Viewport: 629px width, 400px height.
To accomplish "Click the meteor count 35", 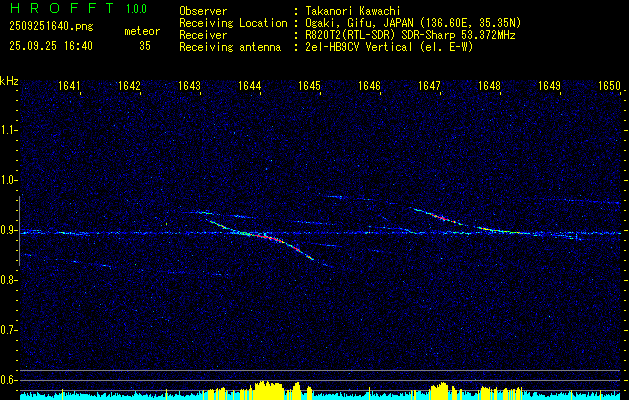I will click(x=145, y=46).
